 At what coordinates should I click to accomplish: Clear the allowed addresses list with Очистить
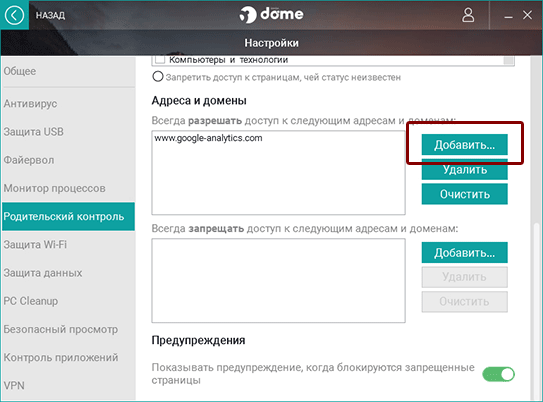pyautogui.click(x=464, y=194)
